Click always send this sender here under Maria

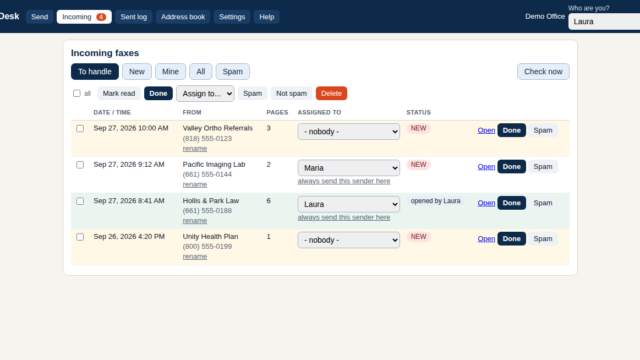344,181
